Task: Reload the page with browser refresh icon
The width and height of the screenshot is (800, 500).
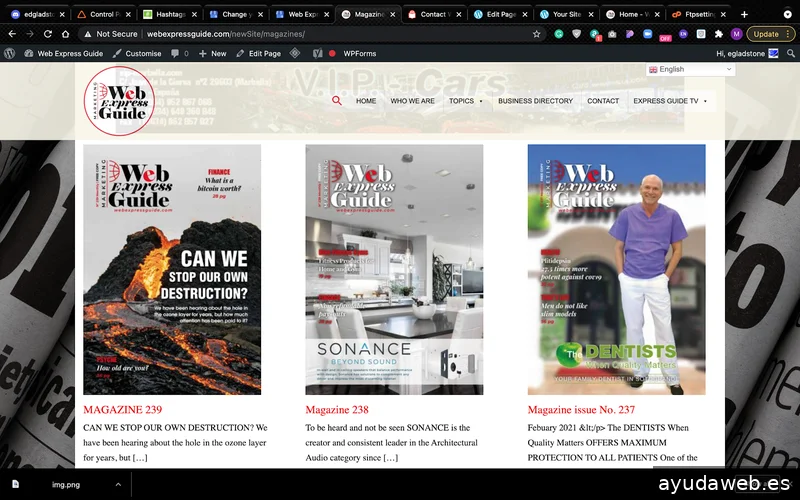Action: [x=48, y=34]
